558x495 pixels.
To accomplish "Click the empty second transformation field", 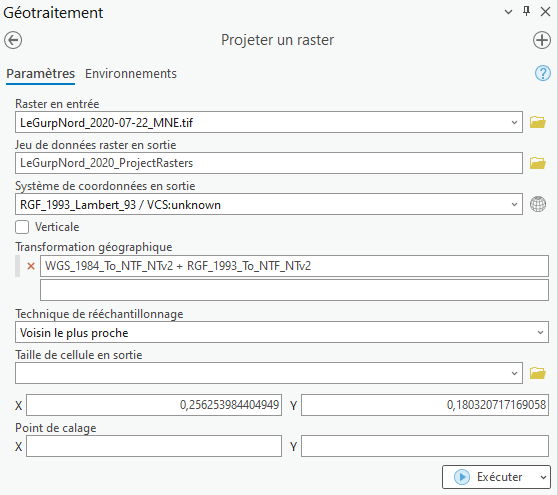I will click(294, 290).
